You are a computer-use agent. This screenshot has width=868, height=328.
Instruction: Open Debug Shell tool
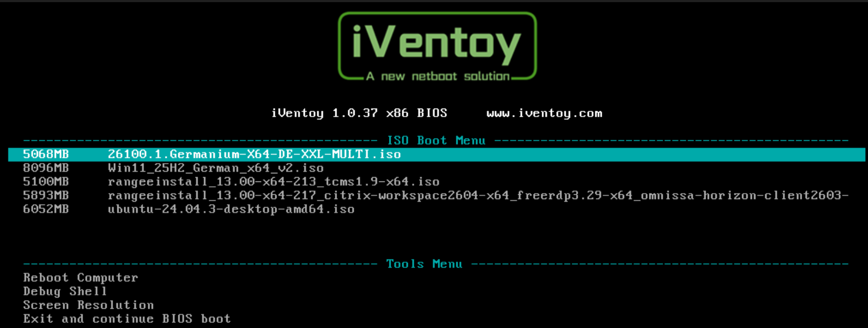tap(65, 292)
